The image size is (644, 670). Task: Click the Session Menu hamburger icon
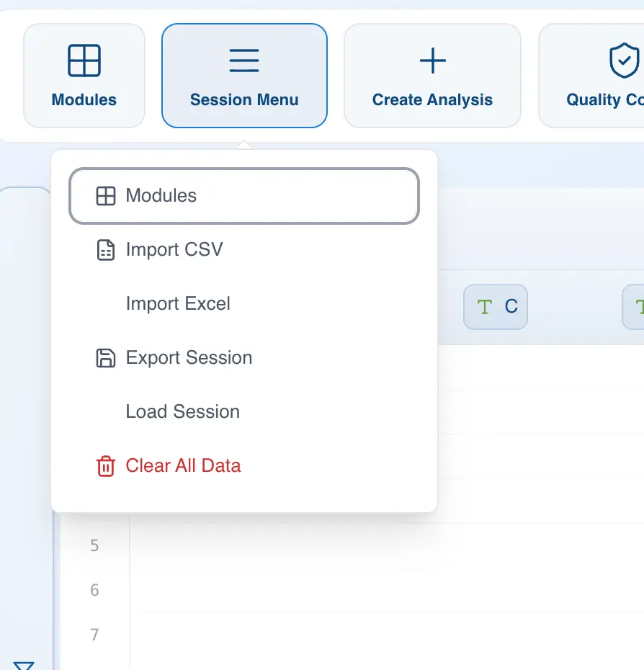point(244,61)
